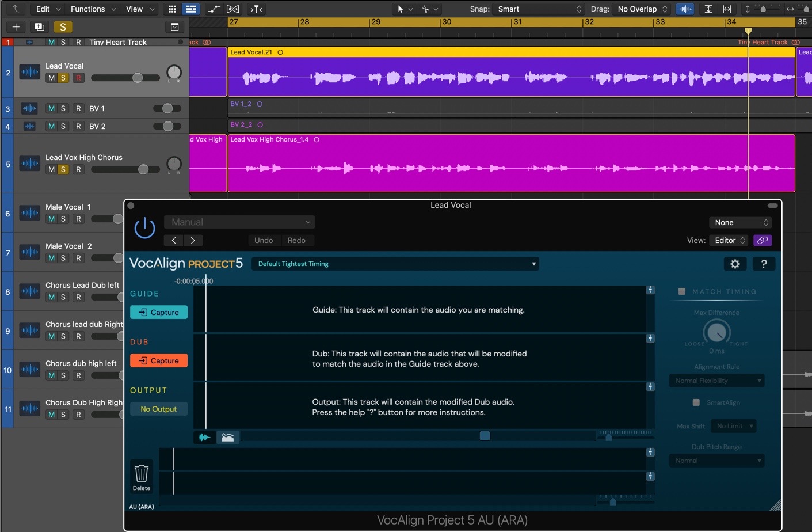Enable the SmartAlign checkbox

tap(696, 402)
